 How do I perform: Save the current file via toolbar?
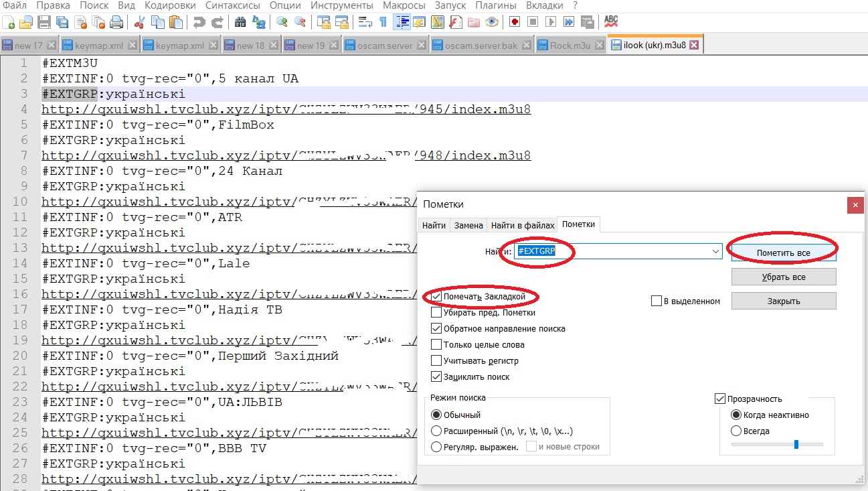44,22
